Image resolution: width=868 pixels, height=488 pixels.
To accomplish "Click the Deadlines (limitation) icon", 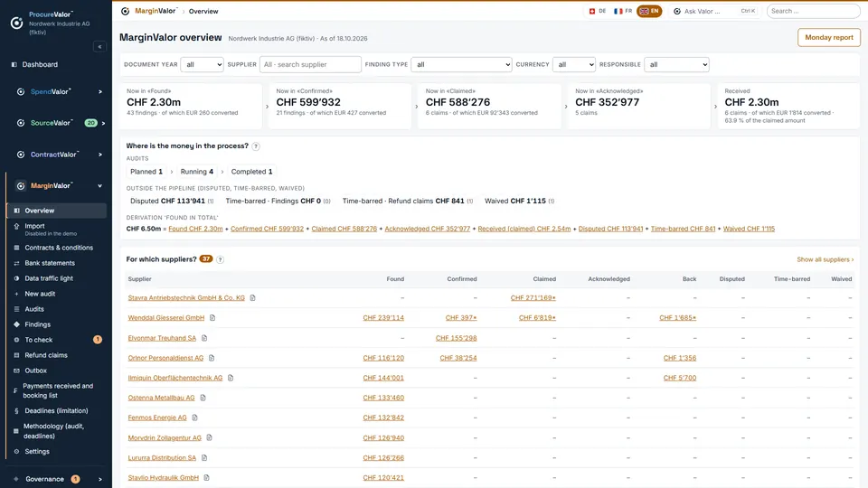I will pyautogui.click(x=16, y=411).
